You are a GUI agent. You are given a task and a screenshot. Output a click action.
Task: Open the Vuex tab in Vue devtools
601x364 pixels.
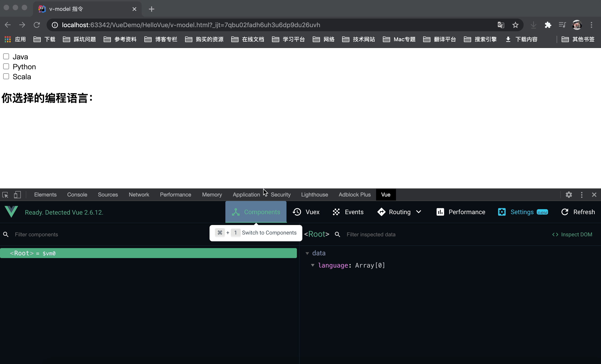[306, 212]
